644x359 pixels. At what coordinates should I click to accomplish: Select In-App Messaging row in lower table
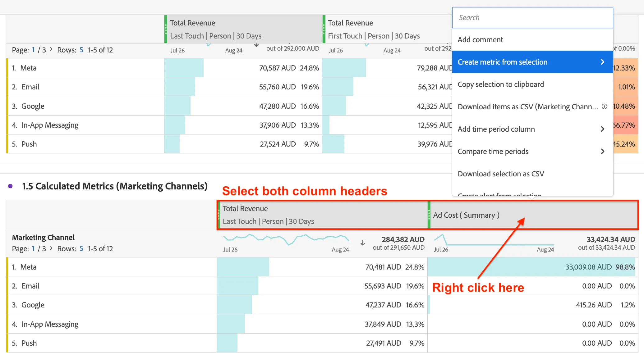pos(112,324)
